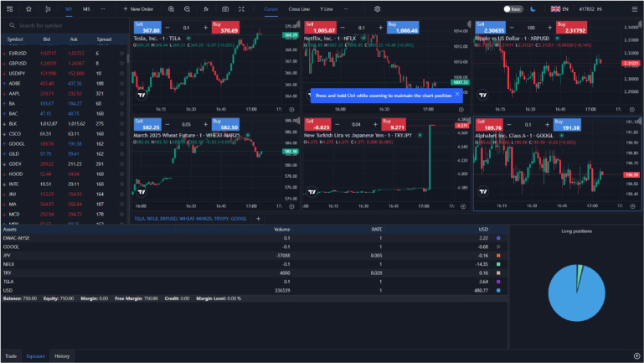
Task: Open GOOGL chart time axis settings gear
Action: [x=632, y=206]
